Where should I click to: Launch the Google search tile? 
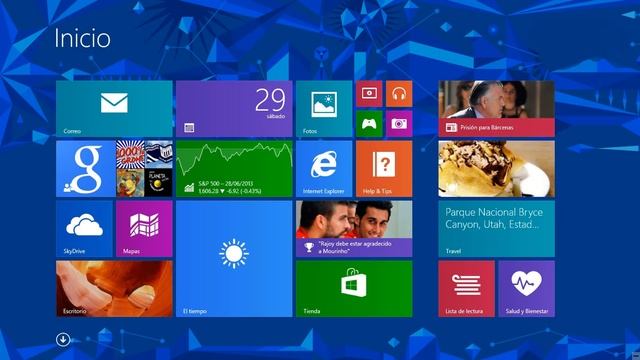(86, 169)
